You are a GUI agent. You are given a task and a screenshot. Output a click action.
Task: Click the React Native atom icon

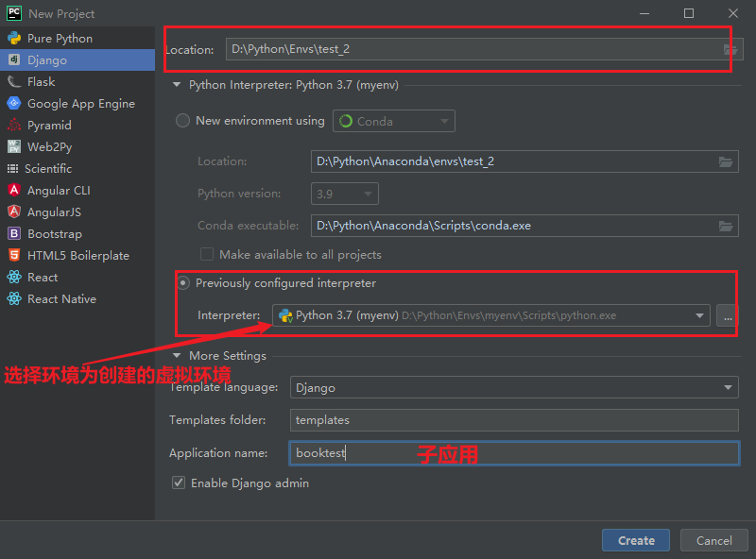pyautogui.click(x=14, y=298)
